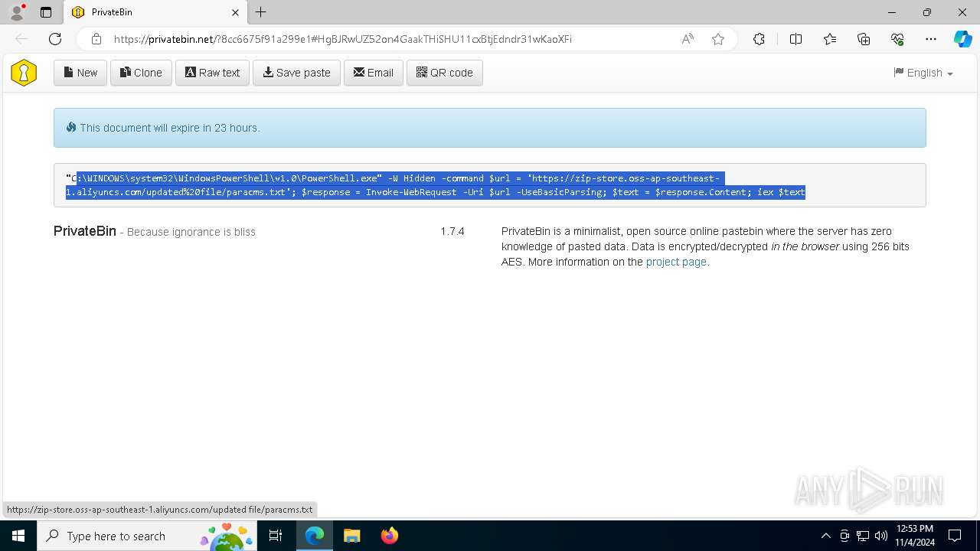Click the paste content text box
Screen dimensions: 980x551
(x=490, y=185)
